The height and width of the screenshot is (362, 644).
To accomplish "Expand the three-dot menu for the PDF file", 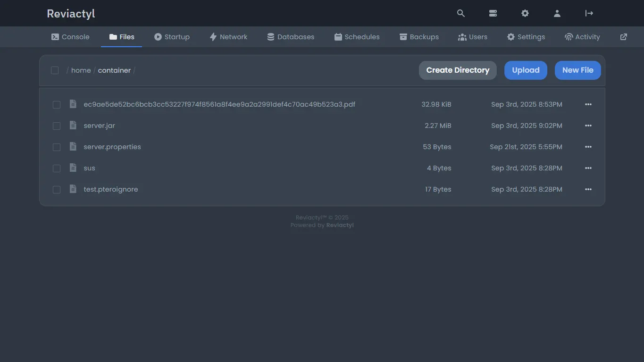I will [x=588, y=104].
